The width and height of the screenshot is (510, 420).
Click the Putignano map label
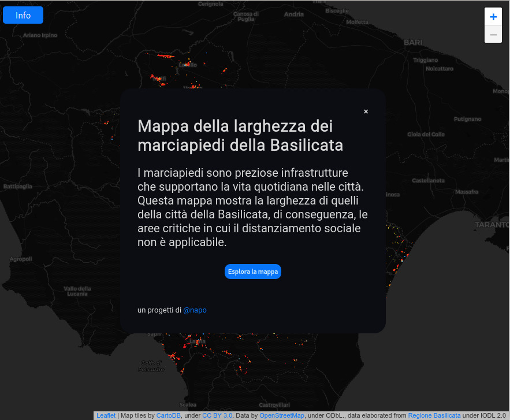click(x=468, y=119)
